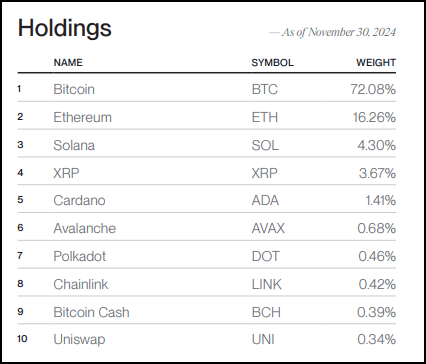Select the XRP name in row 4
This screenshot has width=426, height=364.
66,173
